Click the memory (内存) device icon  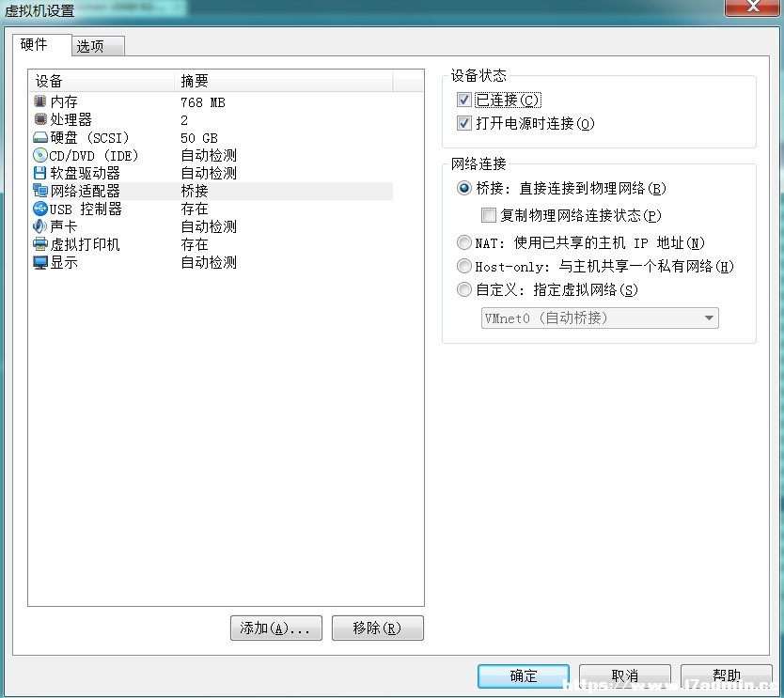click(x=40, y=101)
